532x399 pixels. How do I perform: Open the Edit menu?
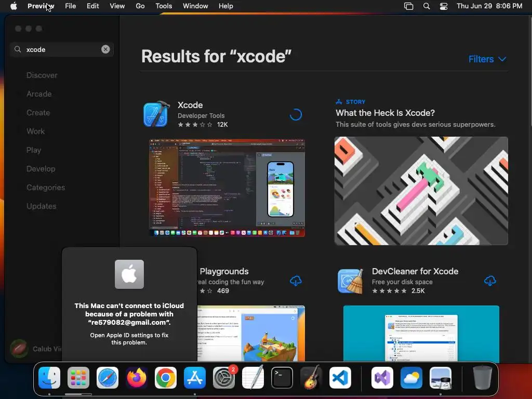point(92,6)
